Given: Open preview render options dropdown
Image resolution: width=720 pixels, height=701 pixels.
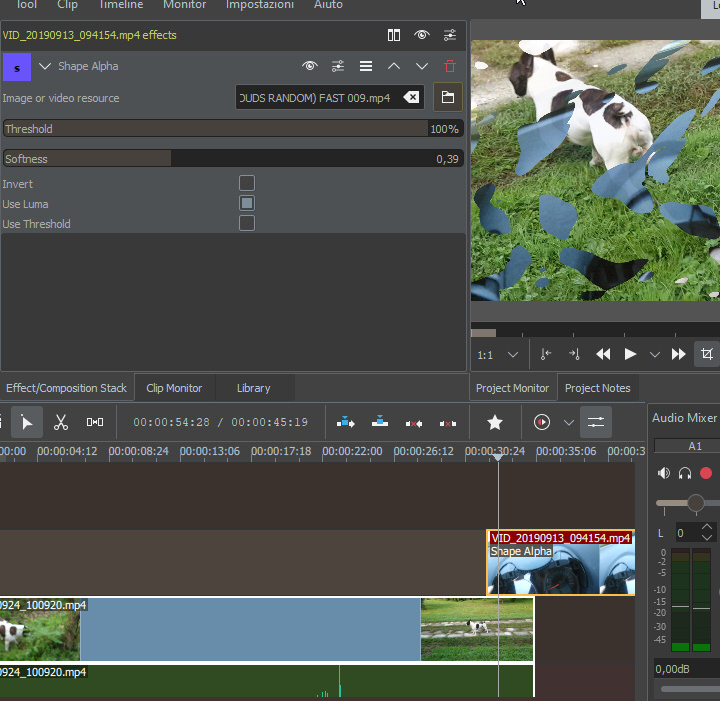Looking at the screenshot, I should click(x=568, y=423).
